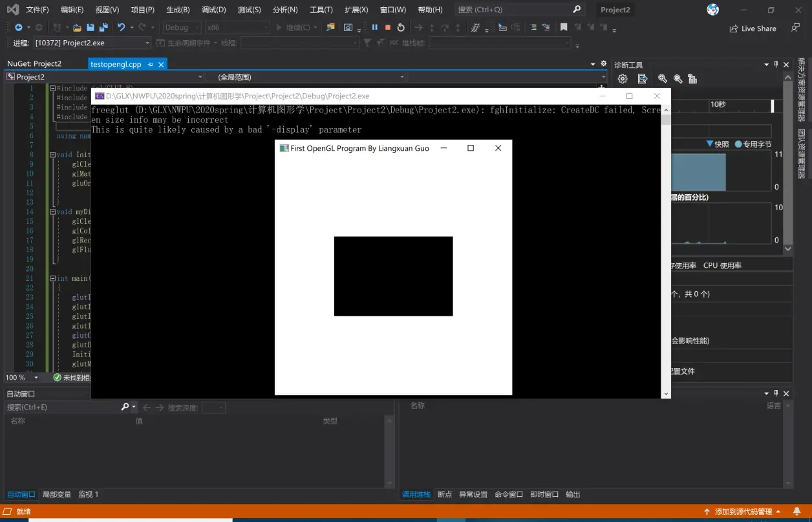812x522 pixels.
Task: Open the 调试(D) menu
Action: click(214, 10)
